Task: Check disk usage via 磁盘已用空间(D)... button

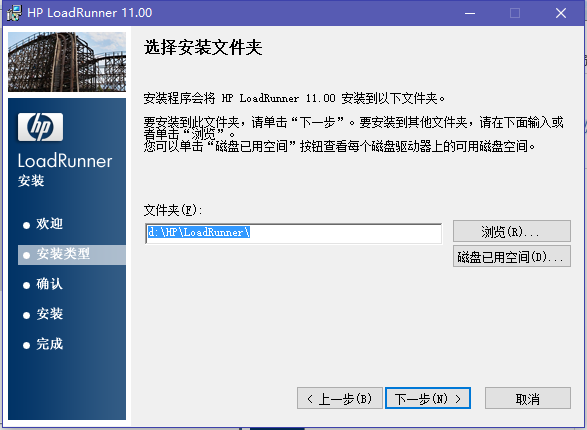Action: 512,256
